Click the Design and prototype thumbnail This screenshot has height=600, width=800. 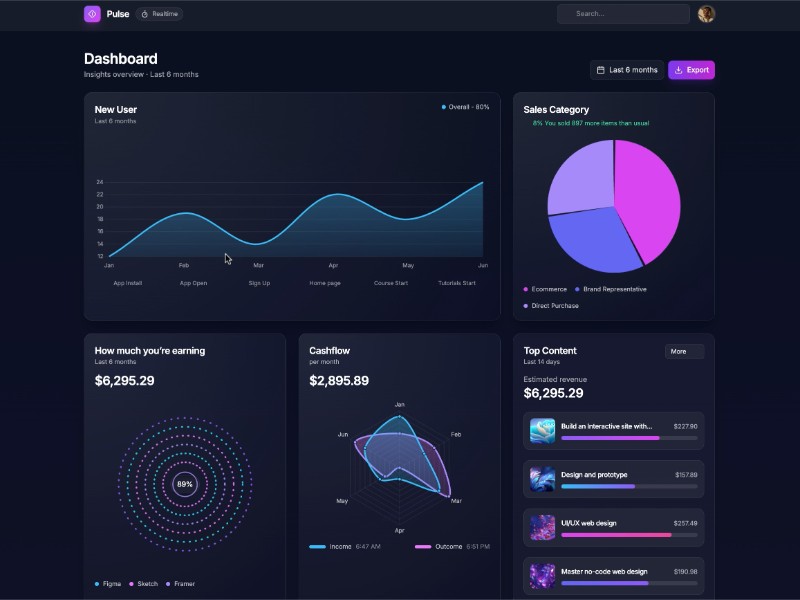(x=541, y=477)
